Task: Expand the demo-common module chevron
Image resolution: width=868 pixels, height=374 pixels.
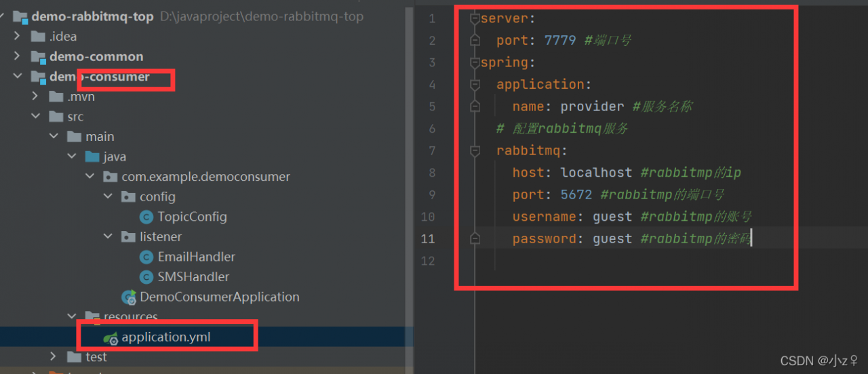Action: (18, 56)
